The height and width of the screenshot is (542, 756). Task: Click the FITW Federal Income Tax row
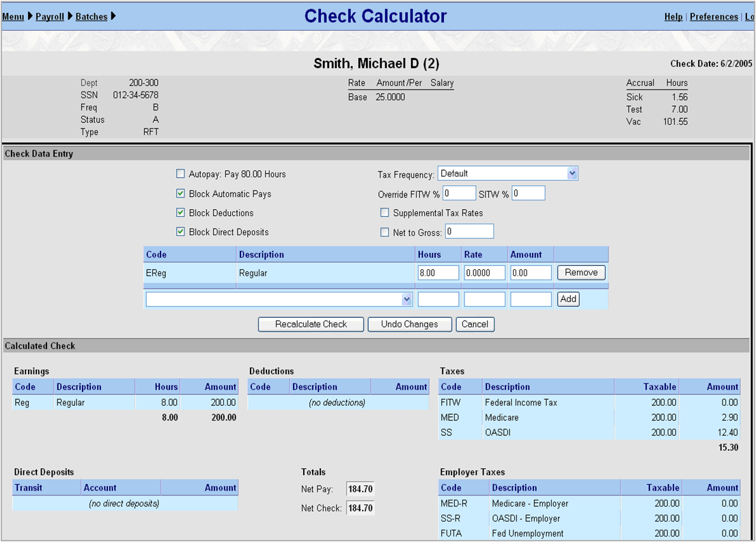589,403
